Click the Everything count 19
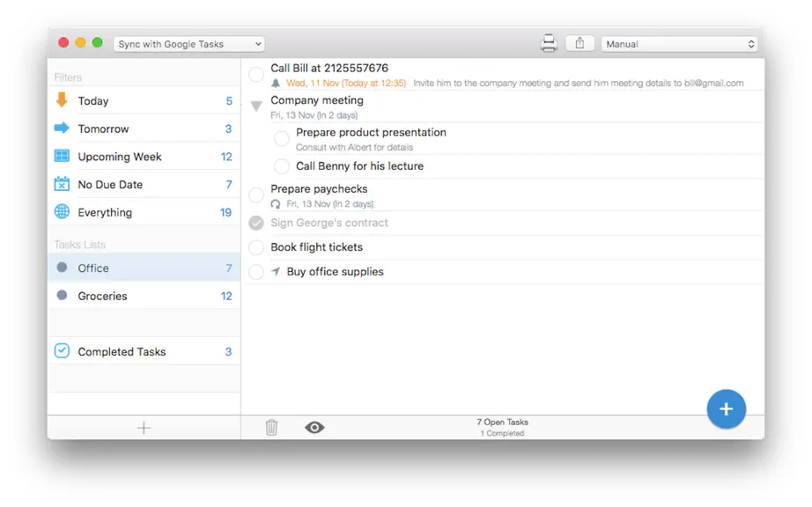This screenshot has width=812, height=507. coord(225,213)
